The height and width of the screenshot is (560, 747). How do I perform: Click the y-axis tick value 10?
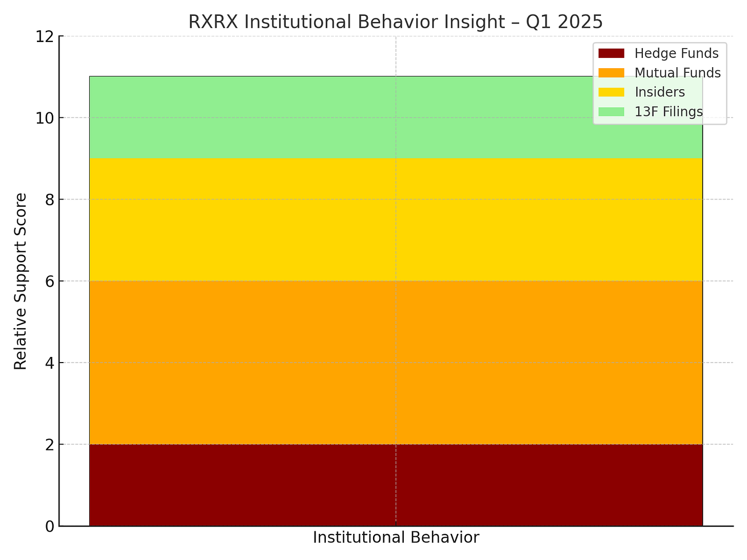(x=45, y=118)
